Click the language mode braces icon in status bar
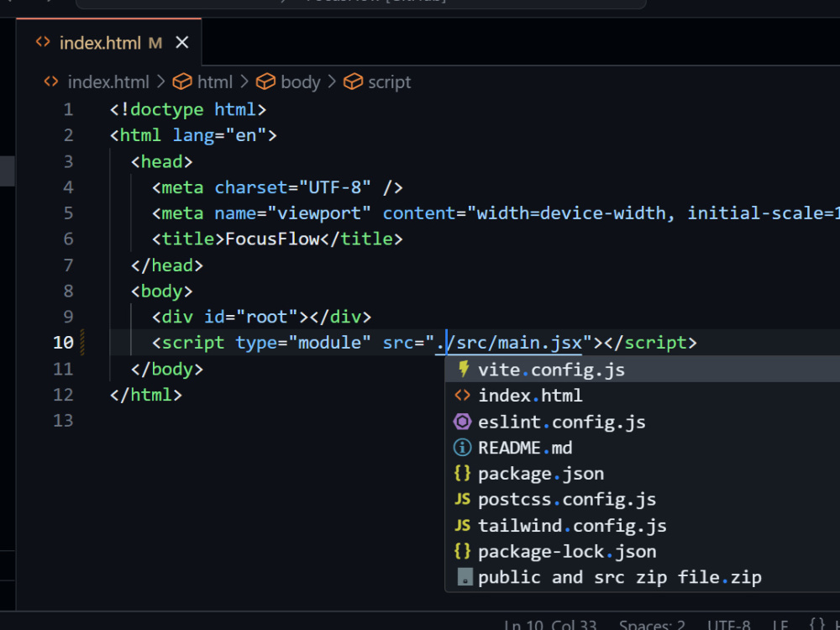This screenshot has width=840, height=630. pyautogui.click(x=817, y=624)
